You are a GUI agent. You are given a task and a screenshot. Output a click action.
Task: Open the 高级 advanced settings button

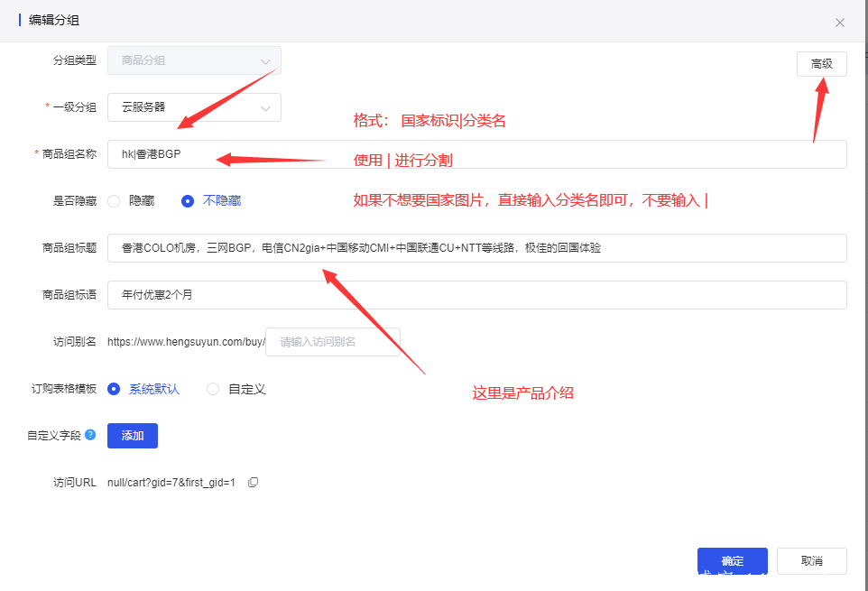pos(821,64)
